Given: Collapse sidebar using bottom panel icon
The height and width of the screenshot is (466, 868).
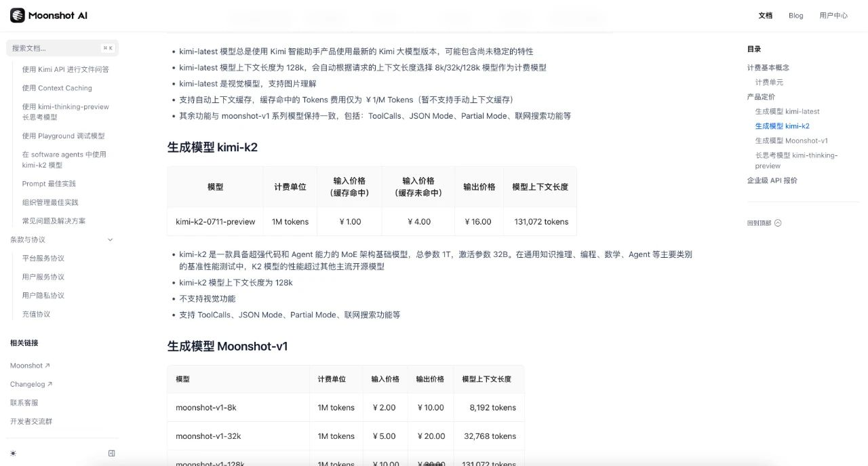Looking at the screenshot, I should [112, 453].
